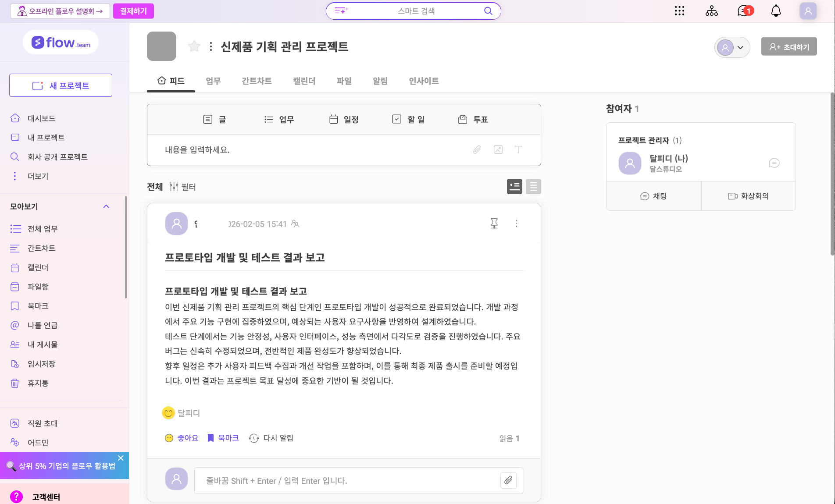Click the gray project color thumbnail
This screenshot has height=504, width=835.
coord(161,46)
